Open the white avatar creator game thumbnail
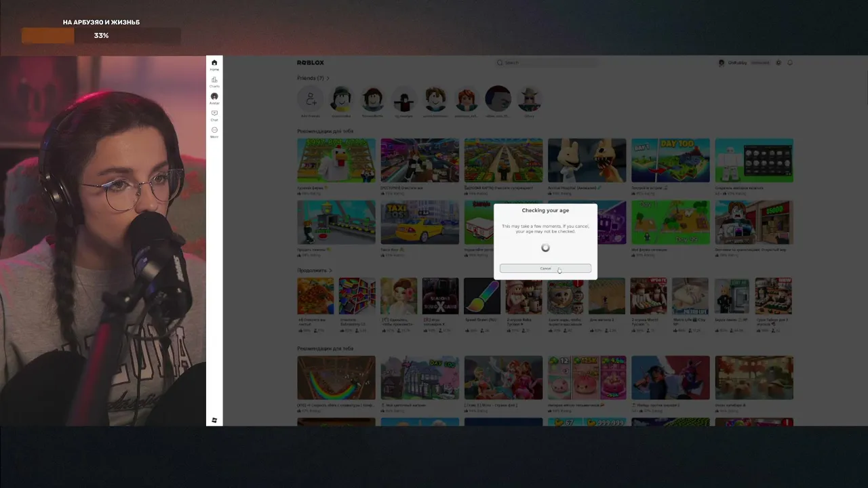The height and width of the screenshot is (488, 868). (x=754, y=161)
